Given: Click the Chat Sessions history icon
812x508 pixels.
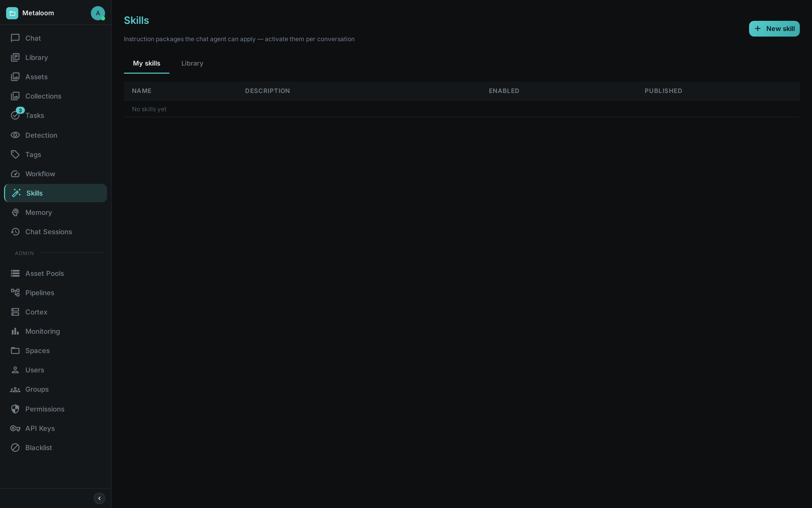Looking at the screenshot, I should click(x=15, y=232).
